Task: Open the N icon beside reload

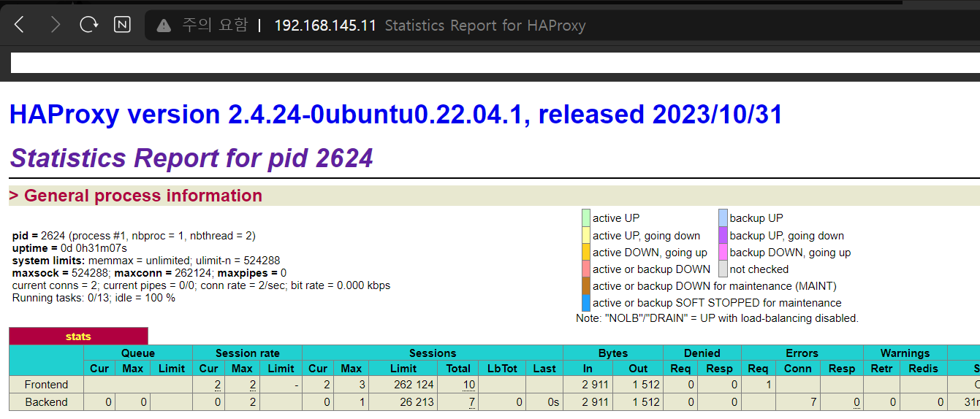Action: (x=122, y=25)
